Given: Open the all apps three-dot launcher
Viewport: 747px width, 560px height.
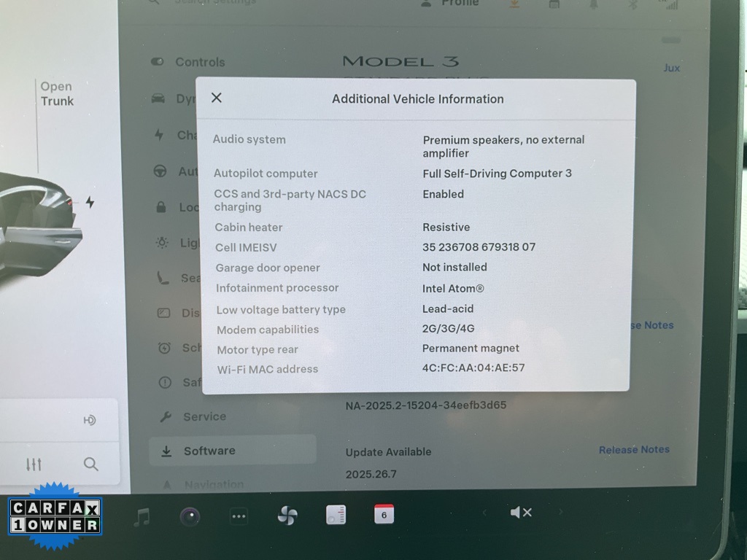Looking at the screenshot, I should (x=239, y=516).
